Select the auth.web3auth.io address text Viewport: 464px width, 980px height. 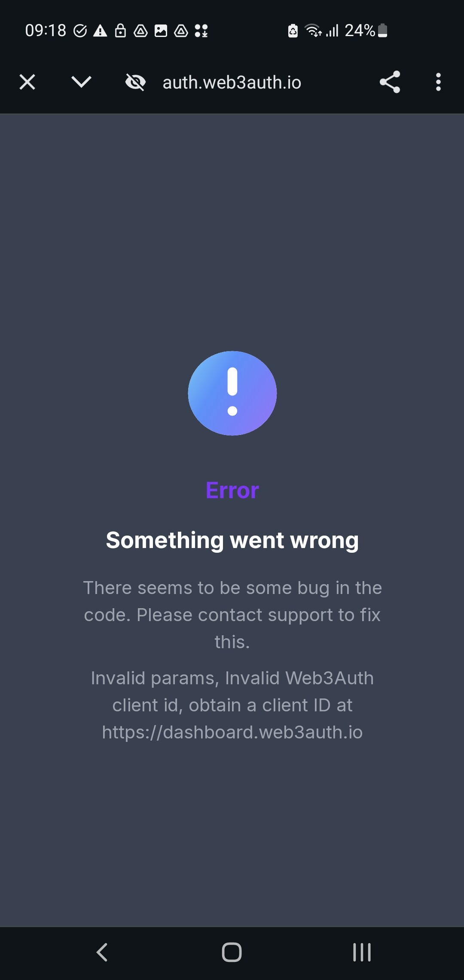[232, 82]
